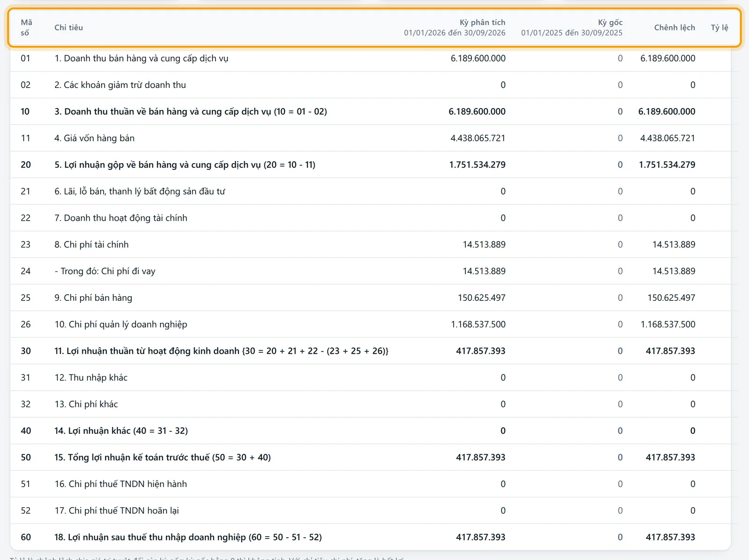The height and width of the screenshot is (560, 749).
Task: Click the "Mã số" column header
Action: [27, 28]
